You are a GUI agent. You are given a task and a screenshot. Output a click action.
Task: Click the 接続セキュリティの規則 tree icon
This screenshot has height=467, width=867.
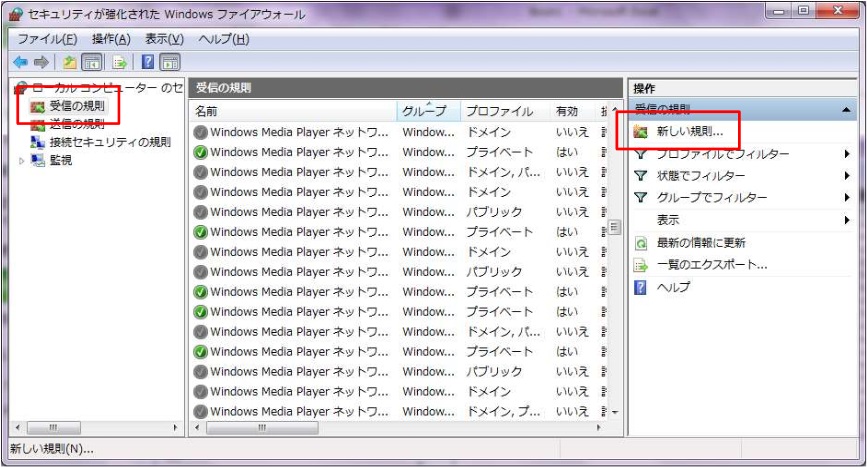[38, 142]
